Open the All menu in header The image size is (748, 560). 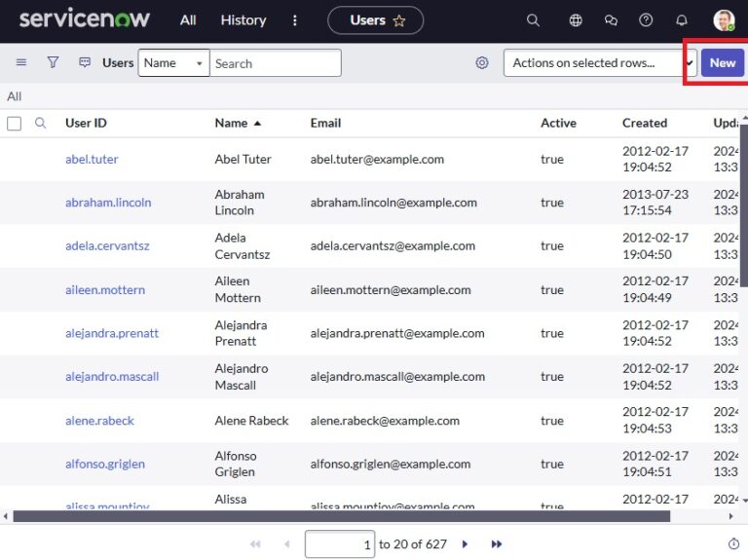(x=188, y=20)
